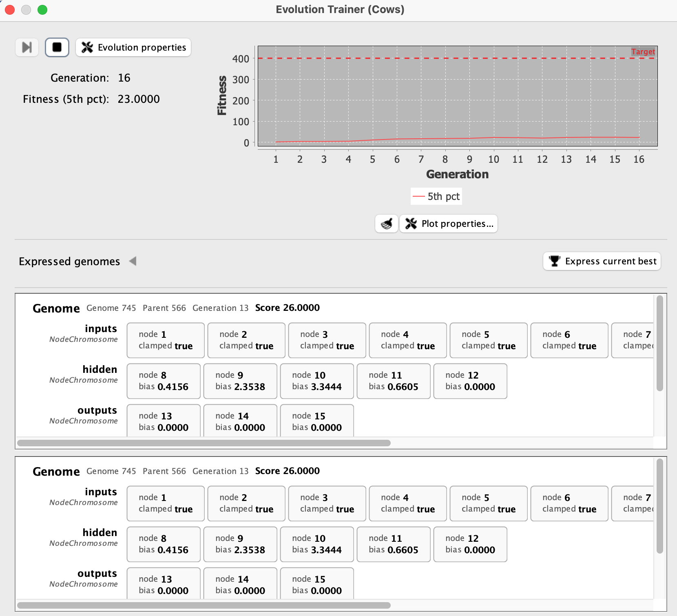Viewport: 677px width, 616px height.
Task: Click vertical scrollbar of second genome panel
Action: click(x=660, y=506)
